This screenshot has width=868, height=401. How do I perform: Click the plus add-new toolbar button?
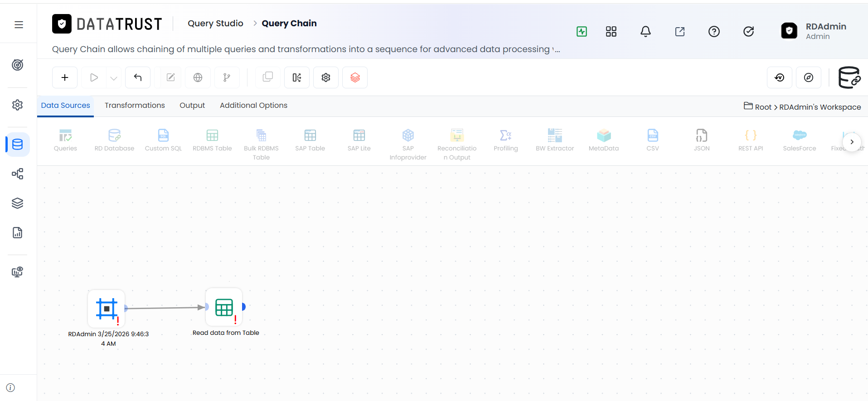pyautogui.click(x=65, y=77)
